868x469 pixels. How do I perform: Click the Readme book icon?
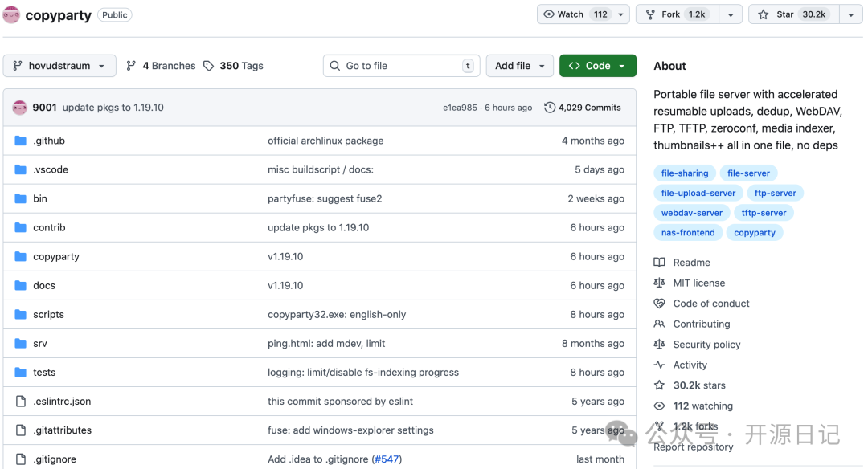[x=660, y=263]
